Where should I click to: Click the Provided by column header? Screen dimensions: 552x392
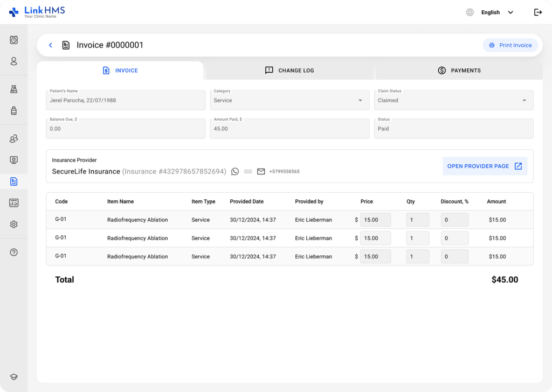point(309,201)
